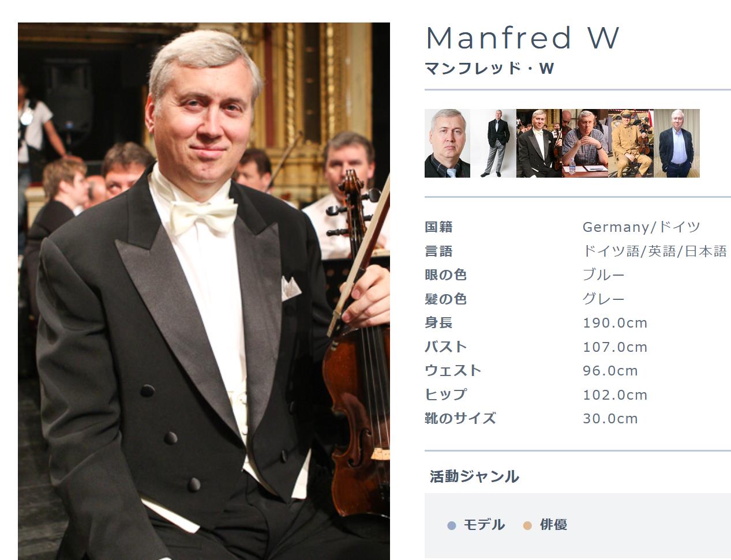Click the tan dot beside 俳優
This screenshot has height=560, width=731.
tap(527, 525)
